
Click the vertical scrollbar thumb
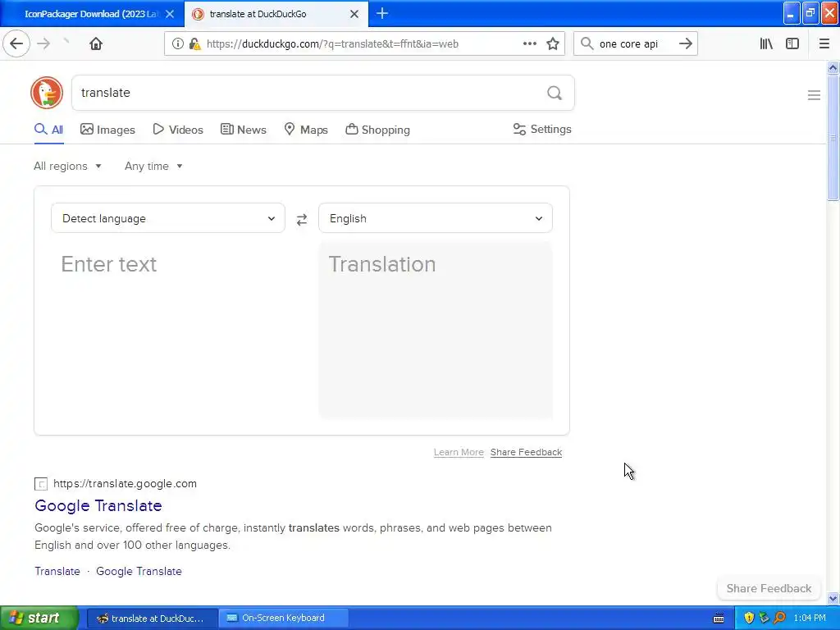pyautogui.click(x=833, y=138)
